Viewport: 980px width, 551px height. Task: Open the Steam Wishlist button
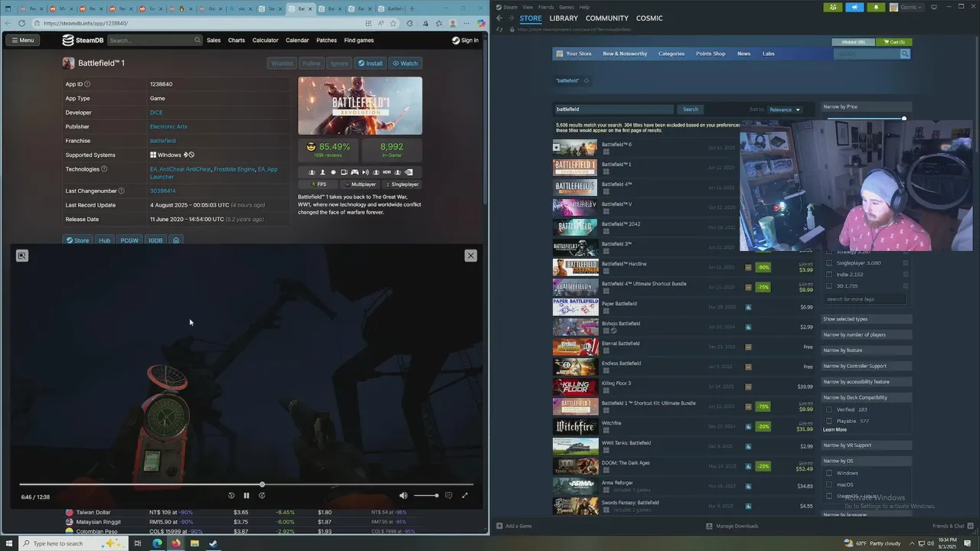click(853, 42)
